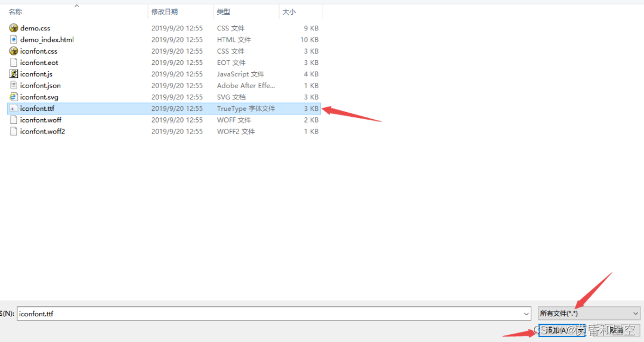Viewport: 644px width, 342px height.
Task: Open the 所有文件(*.*) file type dropdown
Action: tap(589, 313)
